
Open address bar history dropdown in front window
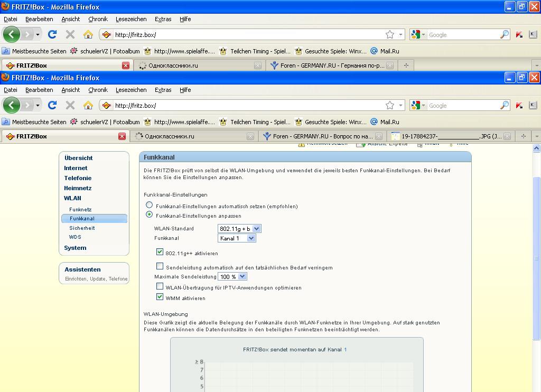[400, 105]
